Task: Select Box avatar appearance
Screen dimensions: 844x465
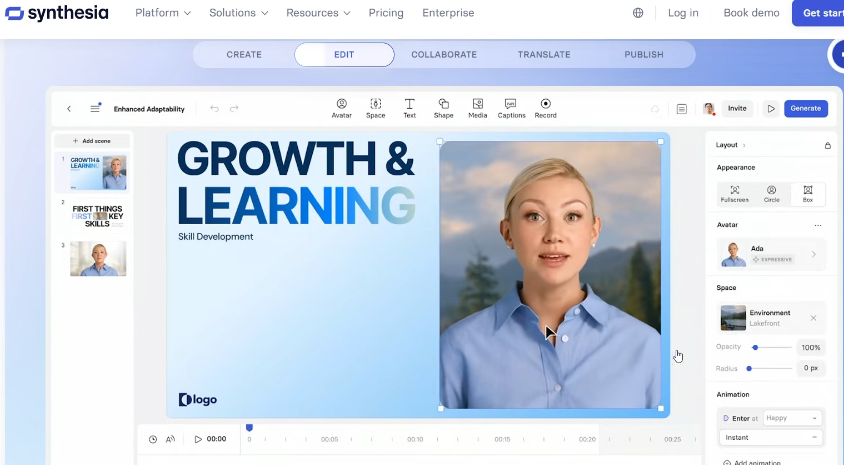Action: click(x=808, y=194)
